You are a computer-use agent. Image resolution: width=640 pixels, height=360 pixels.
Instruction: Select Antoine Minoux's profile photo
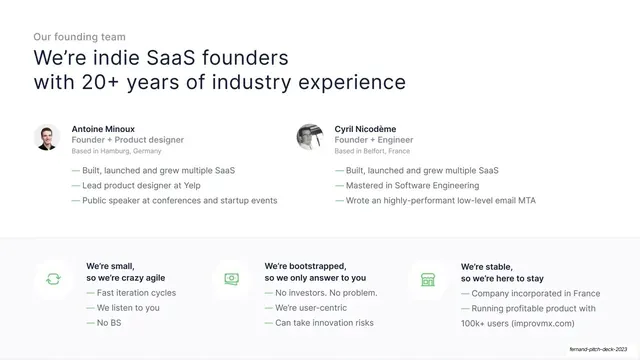(47, 137)
